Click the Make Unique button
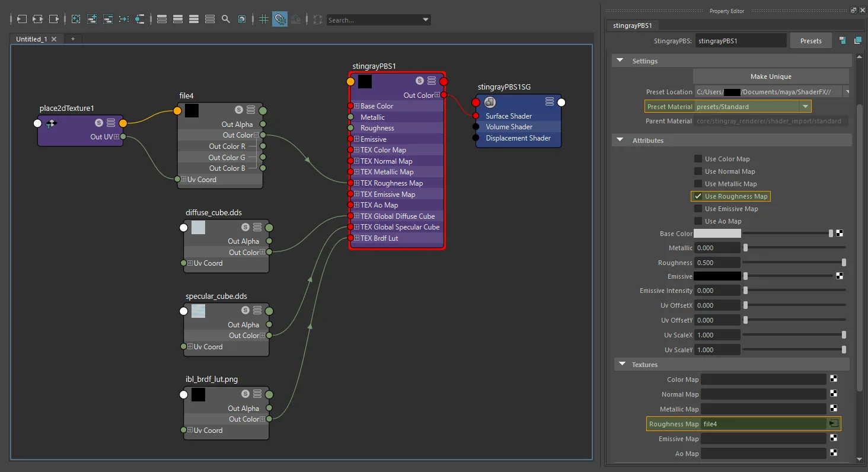The width and height of the screenshot is (868, 472). 771,76
